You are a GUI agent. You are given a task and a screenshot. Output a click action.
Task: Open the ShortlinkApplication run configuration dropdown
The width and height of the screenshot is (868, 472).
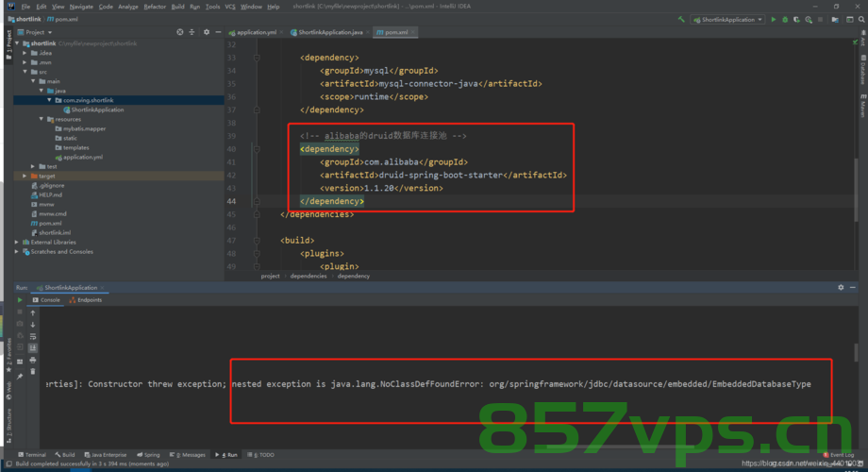727,20
